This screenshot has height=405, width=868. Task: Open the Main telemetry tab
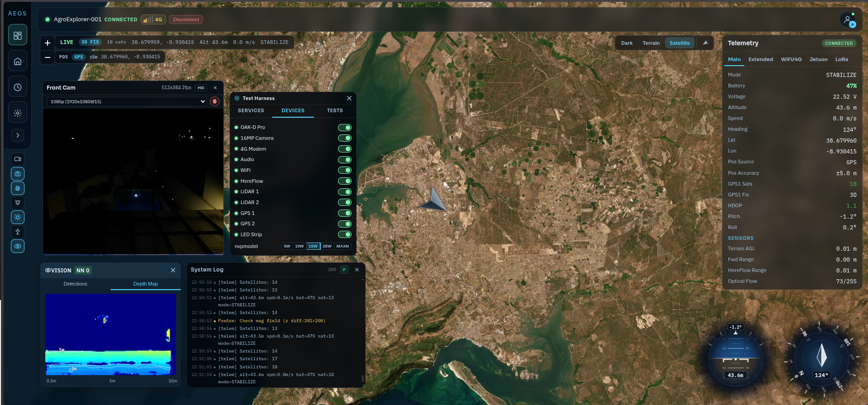click(734, 59)
